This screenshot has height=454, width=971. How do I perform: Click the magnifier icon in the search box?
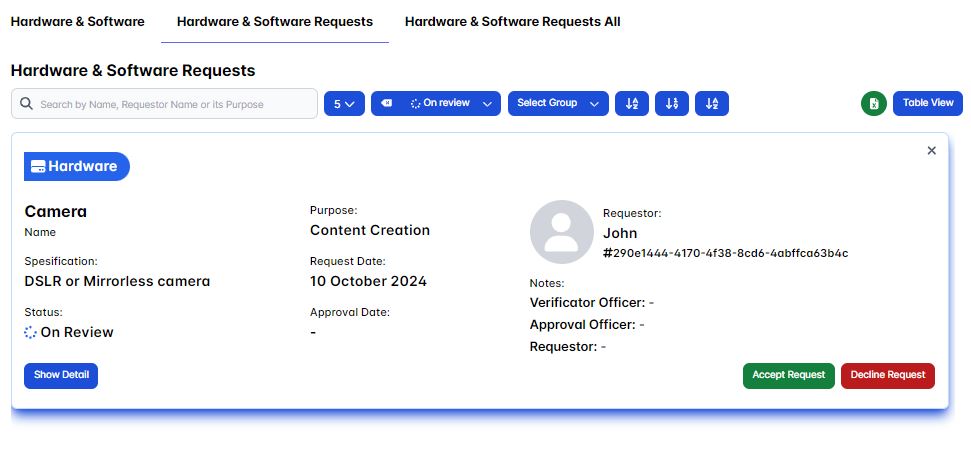tap(26, 104)
